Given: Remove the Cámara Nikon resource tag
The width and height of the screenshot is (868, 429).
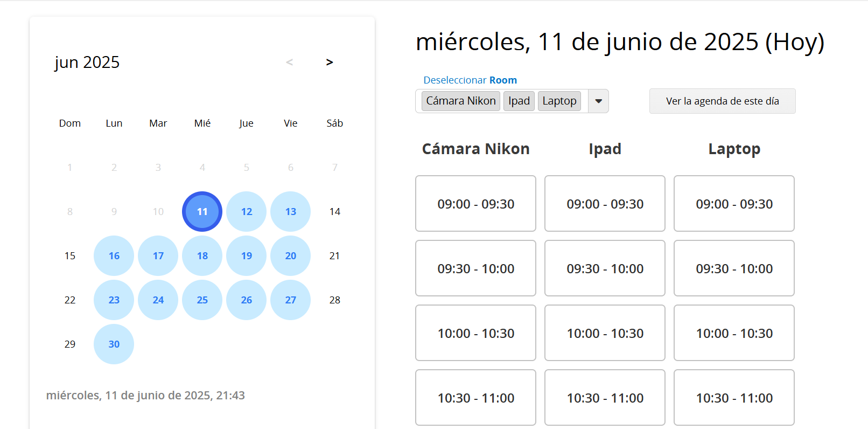Looking at the screenshot, I should (460, 101).
